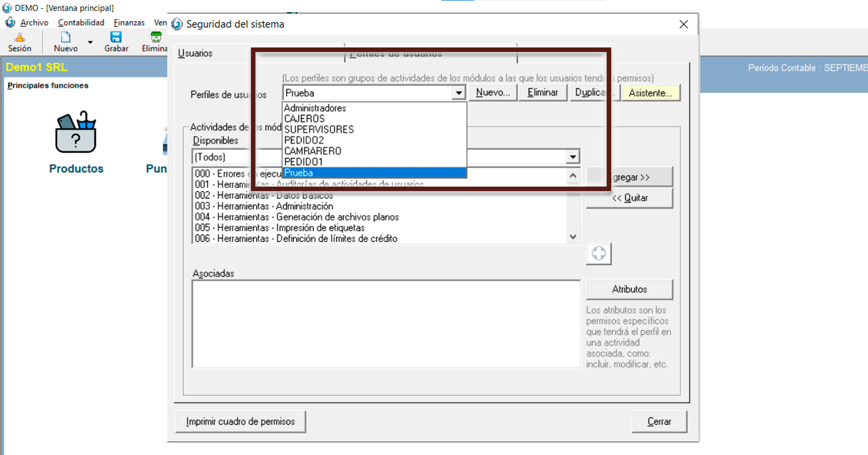
Task: Open the Nuevo toolbar dropdown arrow
Action: pos(90,42)
